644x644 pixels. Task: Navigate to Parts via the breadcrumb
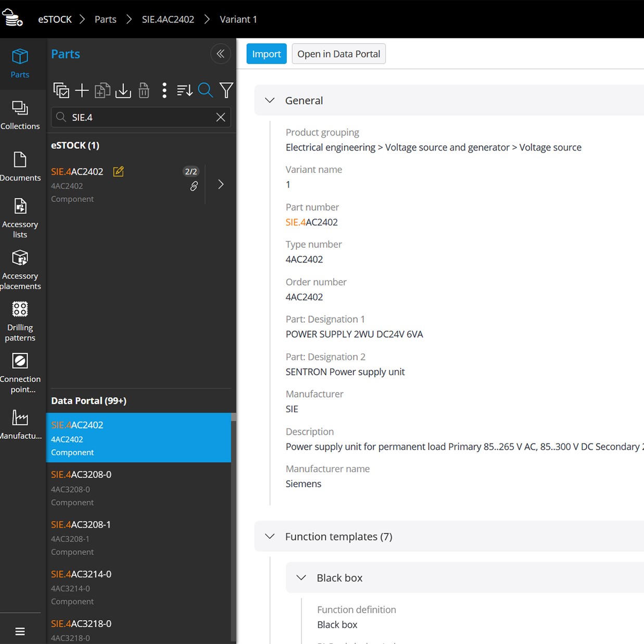pos(105,19)
